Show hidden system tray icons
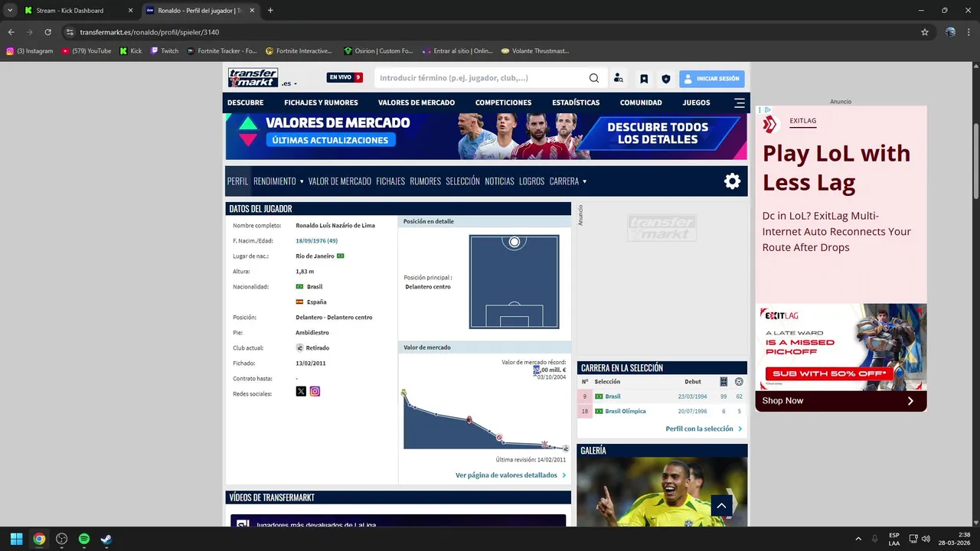Screen dimensions: 980x551 858,539
